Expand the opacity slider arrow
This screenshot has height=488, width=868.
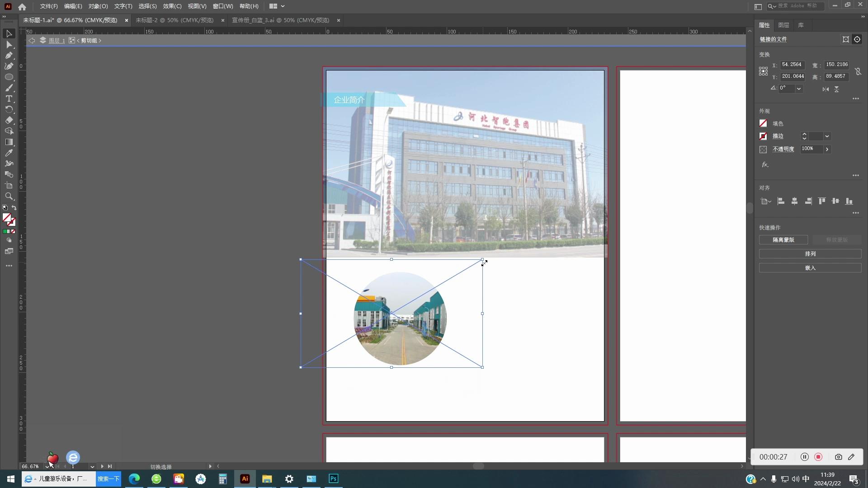827,149
